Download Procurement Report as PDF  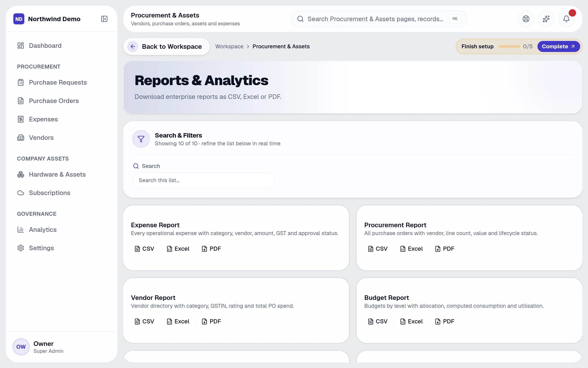click(x=445, y=249)
